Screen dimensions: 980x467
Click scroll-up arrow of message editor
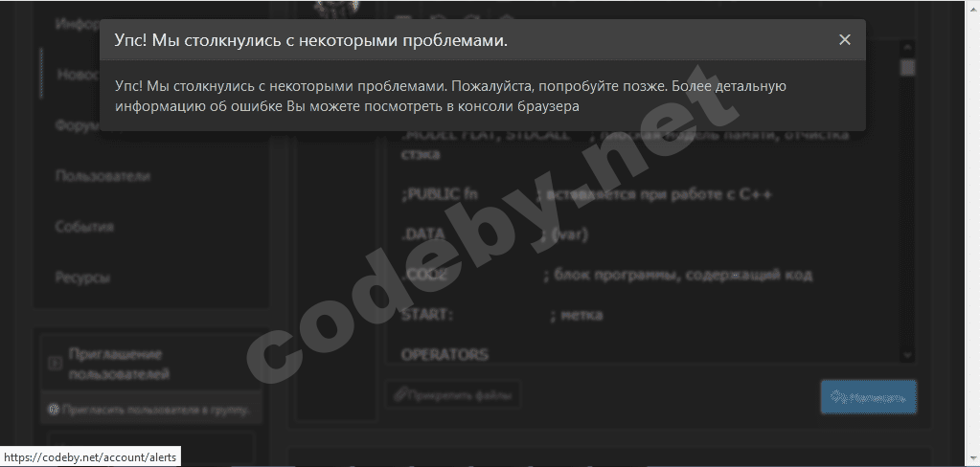point(907,48)
